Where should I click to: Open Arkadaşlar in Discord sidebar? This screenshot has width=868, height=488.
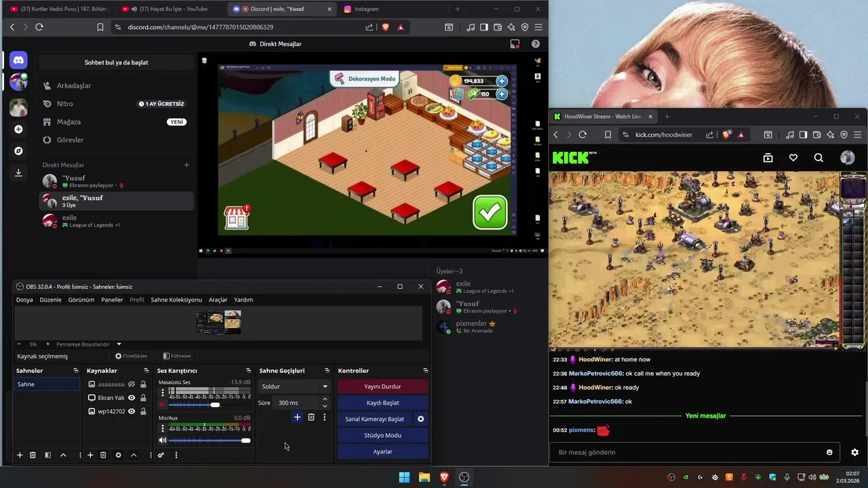tap(116, 85)
